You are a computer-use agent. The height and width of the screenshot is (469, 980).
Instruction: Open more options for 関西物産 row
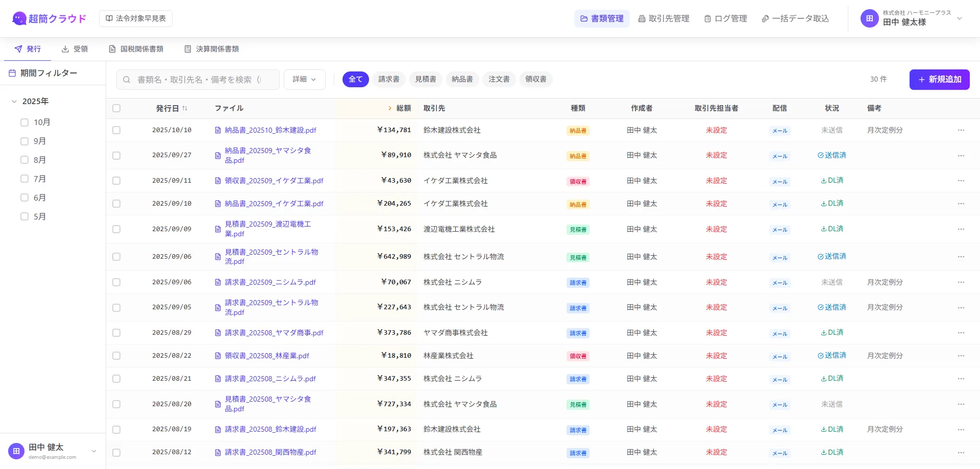pyautogui.click(x=961, y=452)
